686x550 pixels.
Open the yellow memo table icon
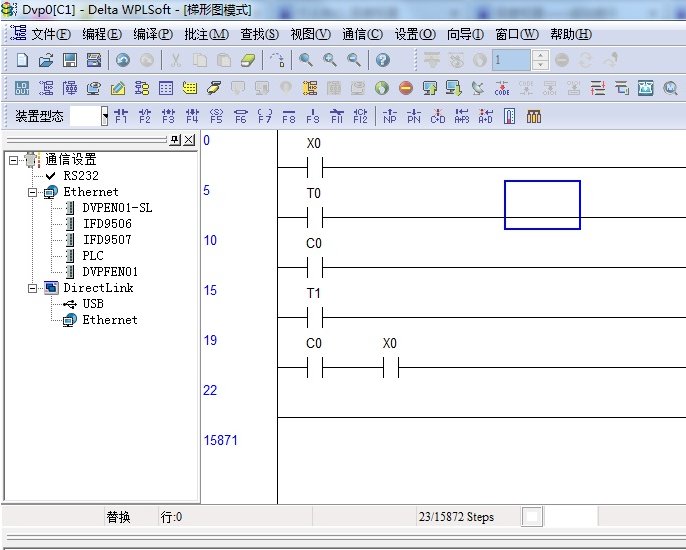189,88
